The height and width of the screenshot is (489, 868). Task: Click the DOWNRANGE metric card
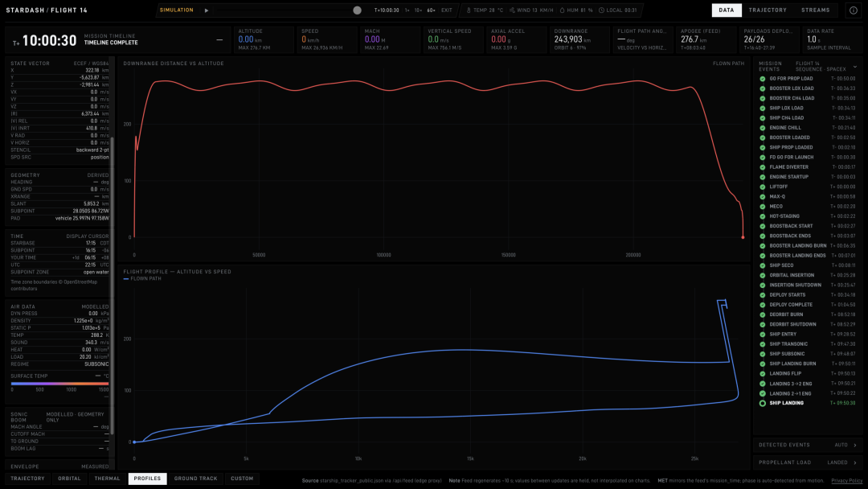click(579, 40)
